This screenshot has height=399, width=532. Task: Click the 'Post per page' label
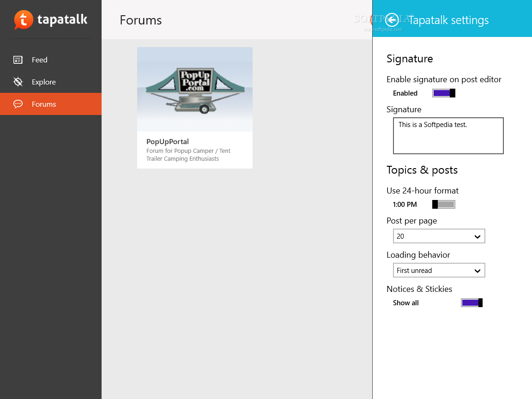coord(411,221)
